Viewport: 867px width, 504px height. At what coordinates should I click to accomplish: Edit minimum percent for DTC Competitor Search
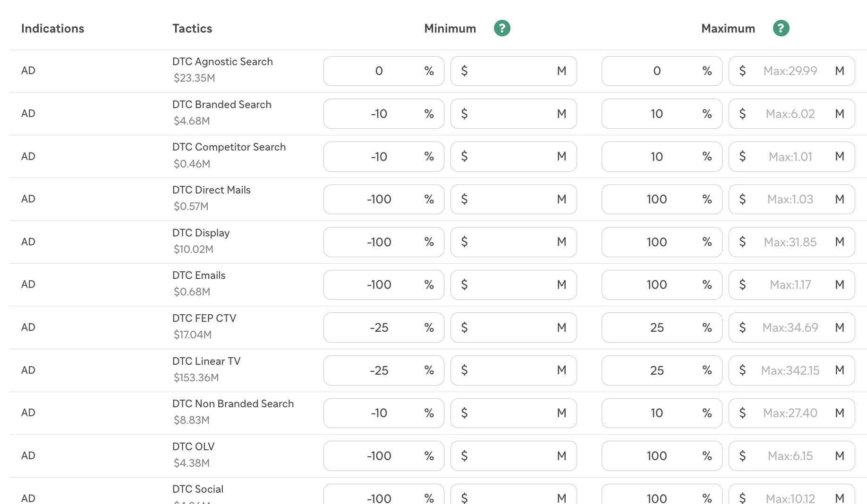coord(383,157)
